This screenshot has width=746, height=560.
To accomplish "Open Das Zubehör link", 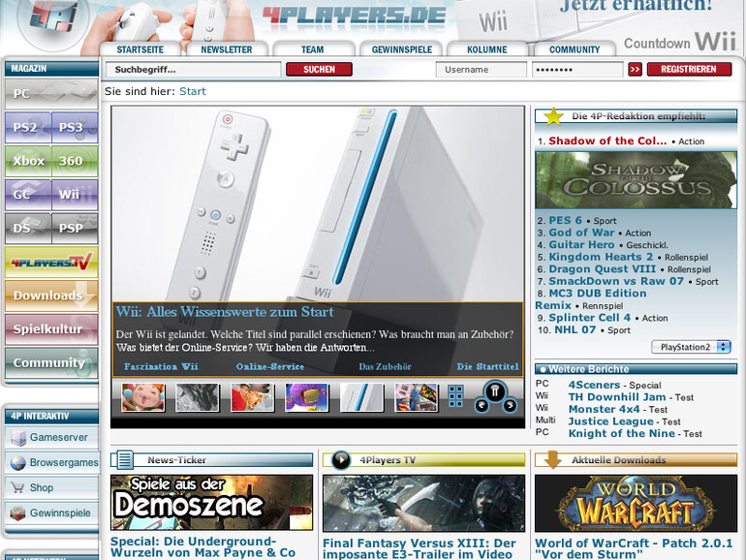I will point(385,367).
